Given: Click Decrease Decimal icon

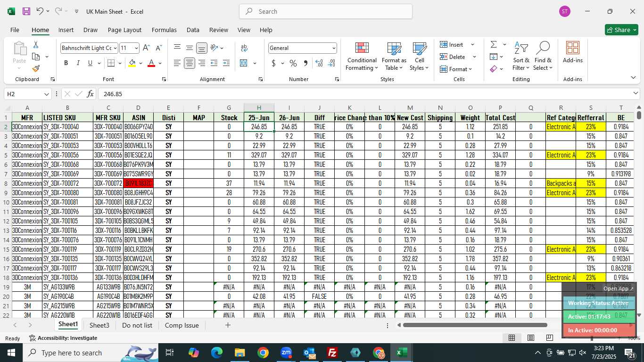Looking at the screenshot, I should (331, 63).
